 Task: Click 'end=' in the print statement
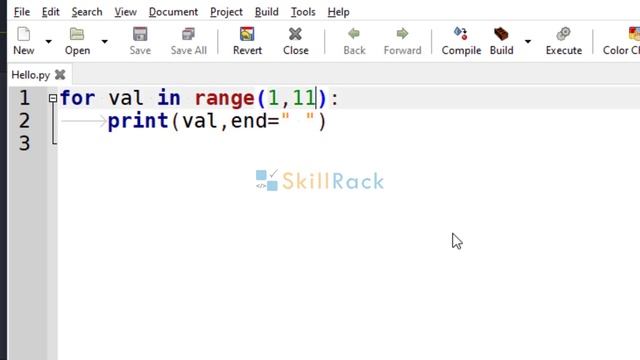255,121
